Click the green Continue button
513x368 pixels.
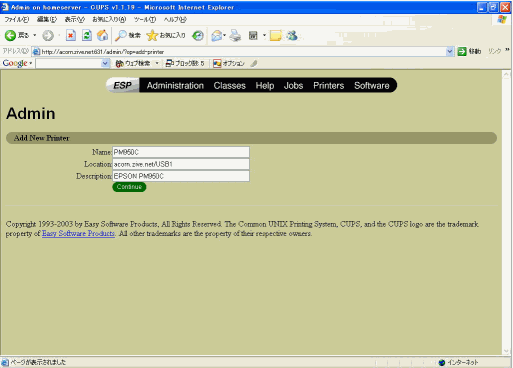click(x=129, y=187)
